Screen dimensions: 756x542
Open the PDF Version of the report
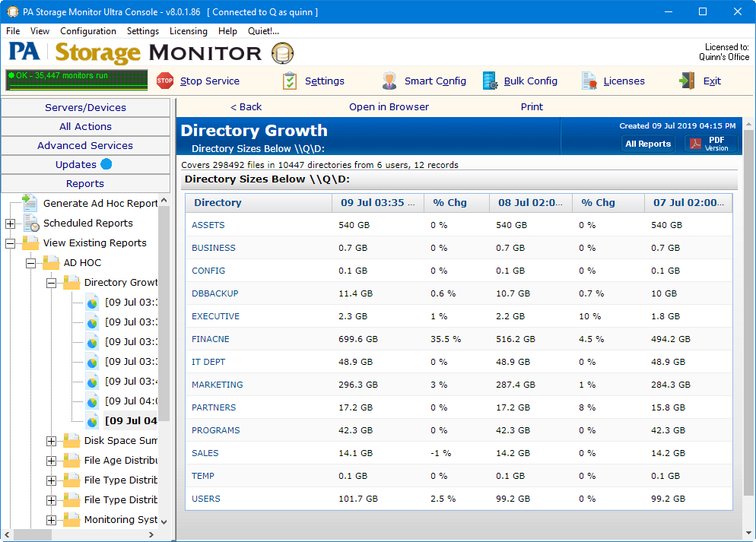710,144
